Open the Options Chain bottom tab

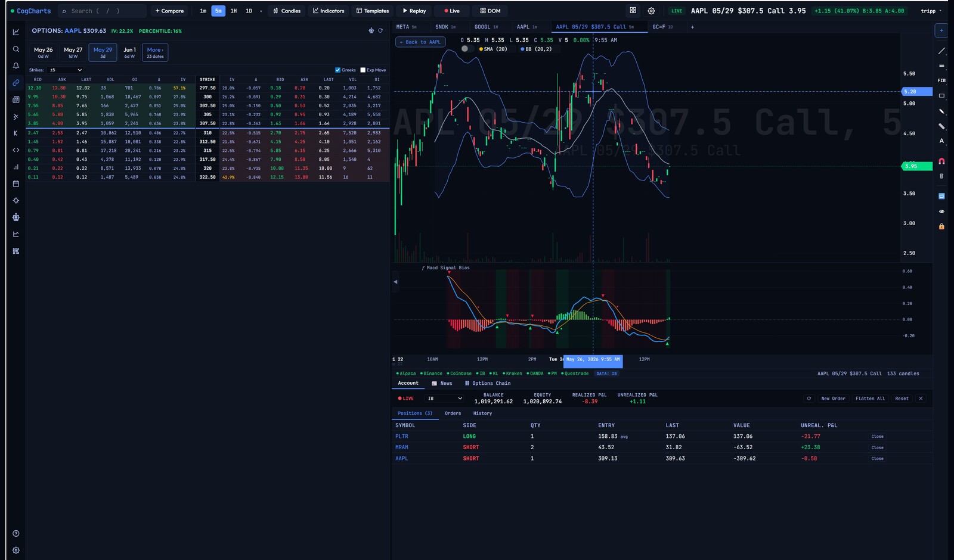point(487,384)
